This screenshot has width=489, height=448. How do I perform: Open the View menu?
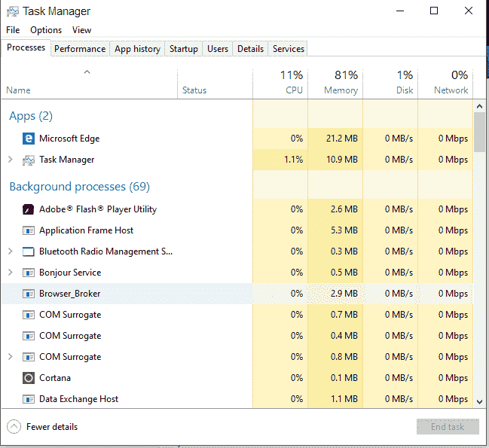[x=81, y=30]
